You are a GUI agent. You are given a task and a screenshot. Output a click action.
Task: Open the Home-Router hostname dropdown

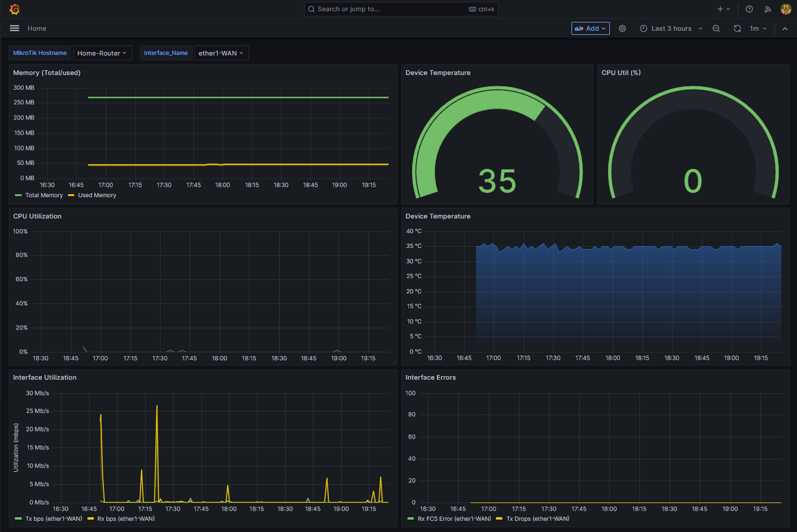click(102, 53)
